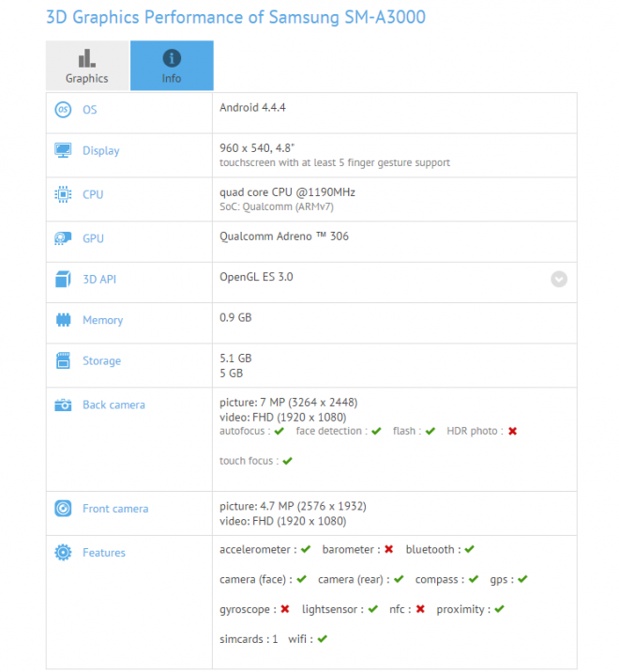619x672 pixels.
Task: Click the compass green checkmark
Action: click(474, 579)
